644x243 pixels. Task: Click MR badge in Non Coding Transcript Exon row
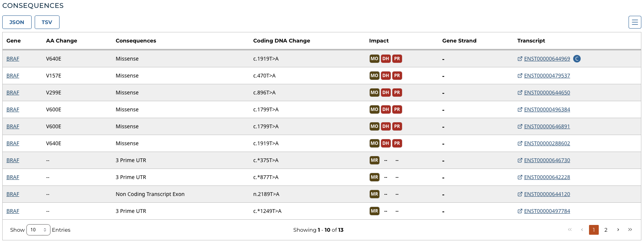coord(374,194)
